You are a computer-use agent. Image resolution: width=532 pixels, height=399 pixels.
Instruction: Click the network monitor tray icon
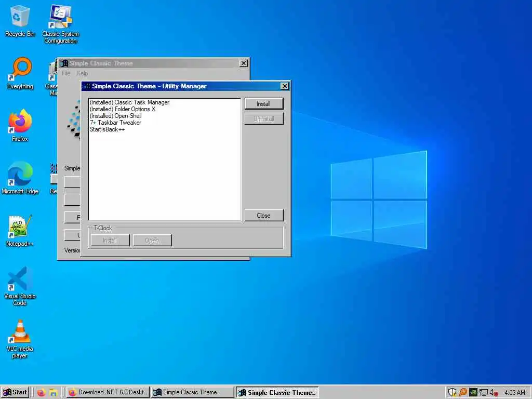(484, 393)
